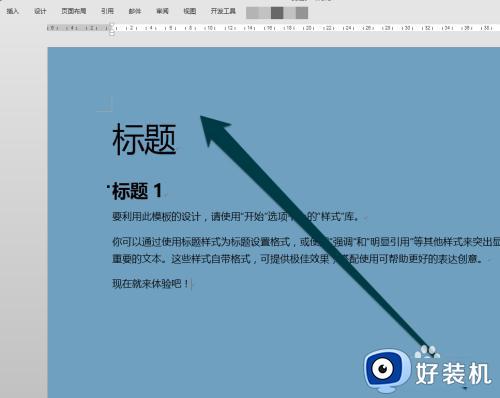The width and height of the screenshot is (500, 398).
Task: Open the 插入 ribbon tab
Action: [x=12, y=11]
